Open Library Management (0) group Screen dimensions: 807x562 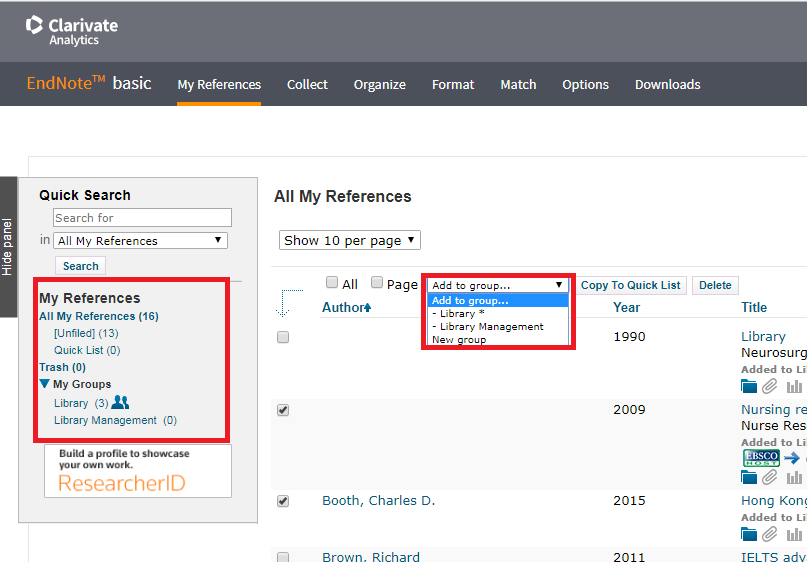pos(115,420)
